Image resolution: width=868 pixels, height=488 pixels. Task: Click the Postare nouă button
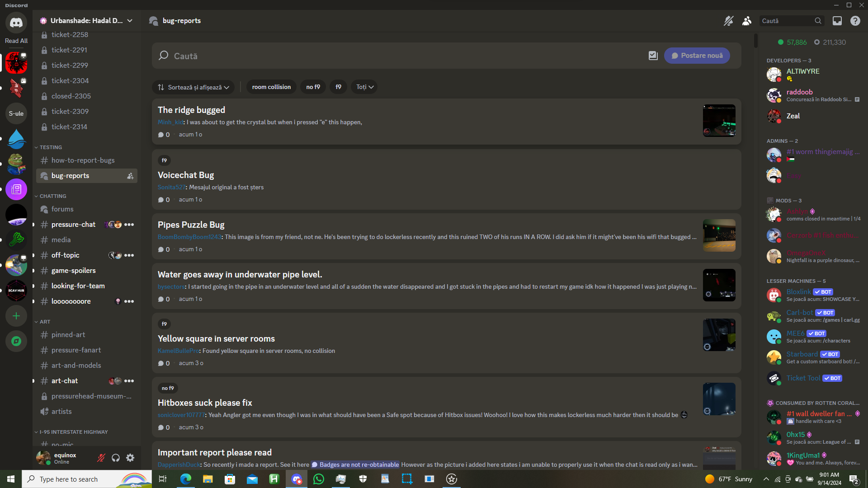pos(697,56)
